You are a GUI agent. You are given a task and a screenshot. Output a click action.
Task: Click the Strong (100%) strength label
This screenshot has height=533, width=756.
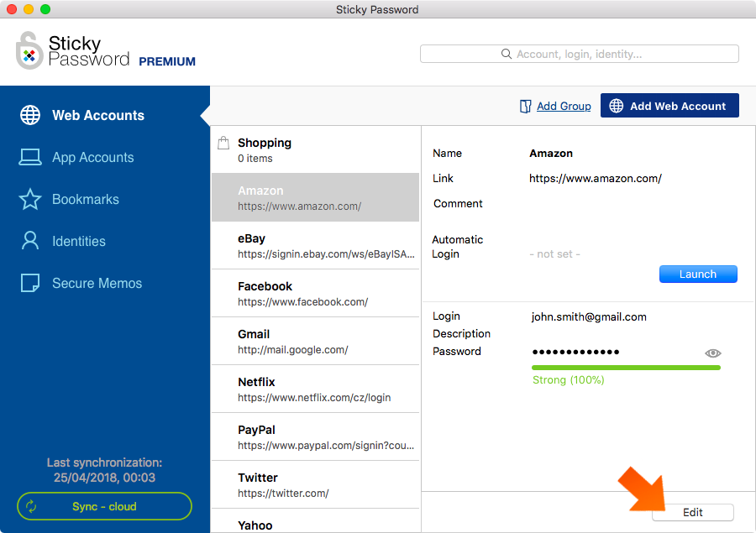(x=568, y=379)
